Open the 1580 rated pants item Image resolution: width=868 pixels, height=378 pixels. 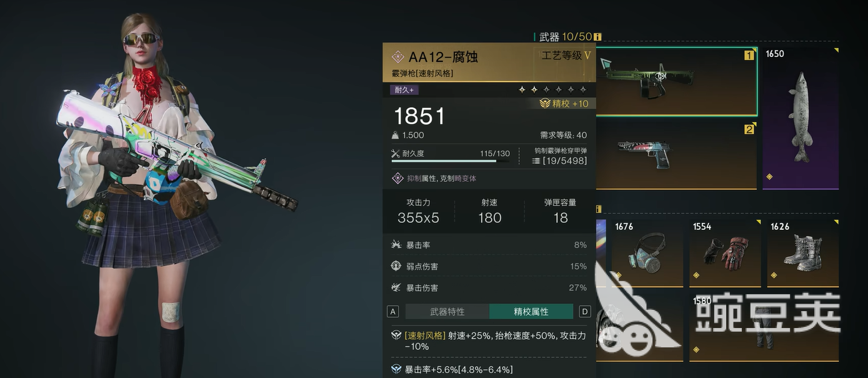click(x=764, y=327)
